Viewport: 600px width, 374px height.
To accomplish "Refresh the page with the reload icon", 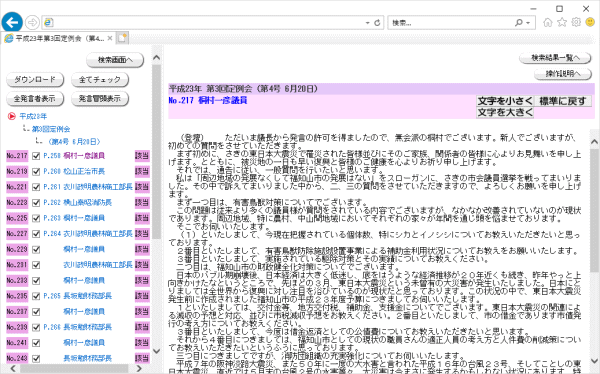I will tap(377, 23).
